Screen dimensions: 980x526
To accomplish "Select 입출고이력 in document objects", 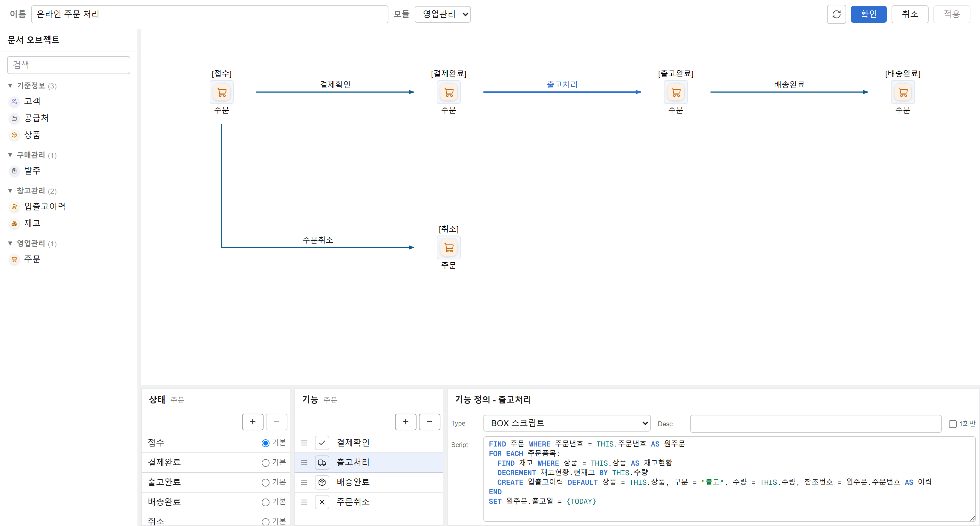I will 45,207.
